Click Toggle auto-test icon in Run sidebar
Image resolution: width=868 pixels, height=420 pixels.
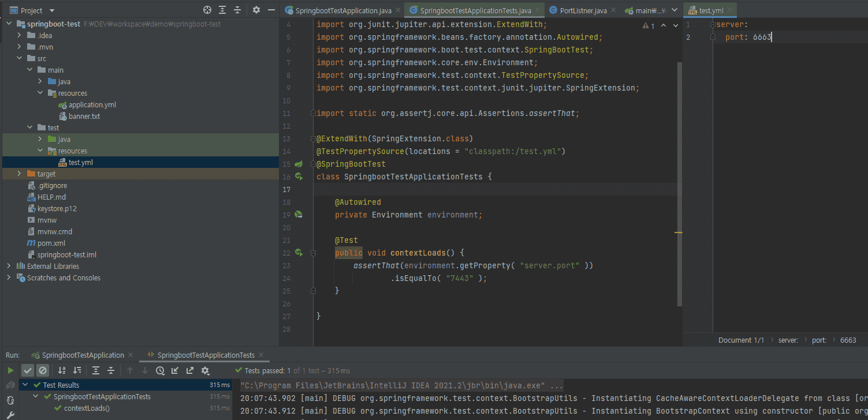coord(10,400)
